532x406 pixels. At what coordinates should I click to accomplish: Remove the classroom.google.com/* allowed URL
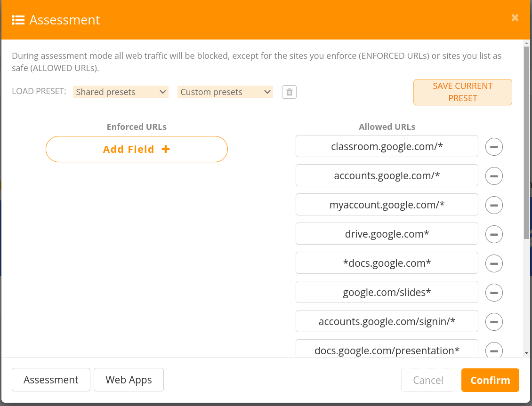pos(494,147)
